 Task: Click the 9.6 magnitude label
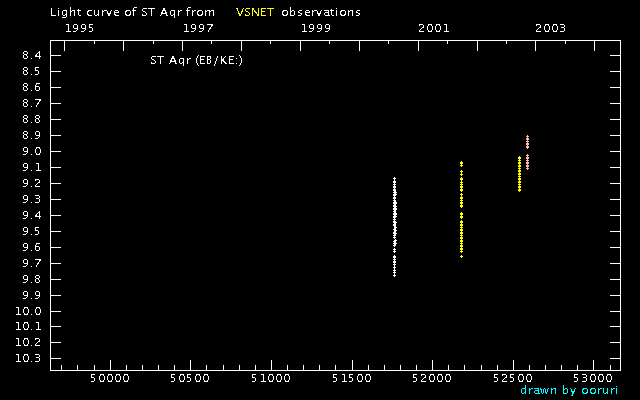[x=32, y=247]
